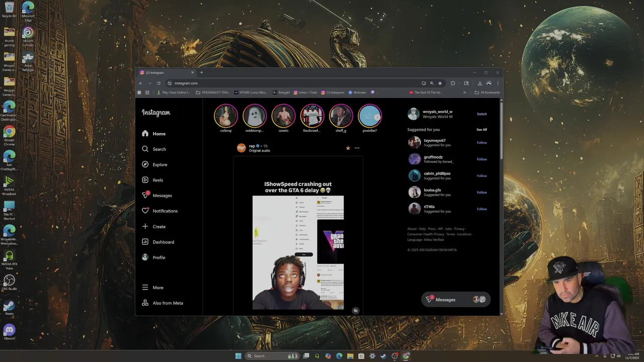Open The Best Of The Int... bookmark
Image resolution: width=644 pixels, height=362 pixels.
pos(426,93)
